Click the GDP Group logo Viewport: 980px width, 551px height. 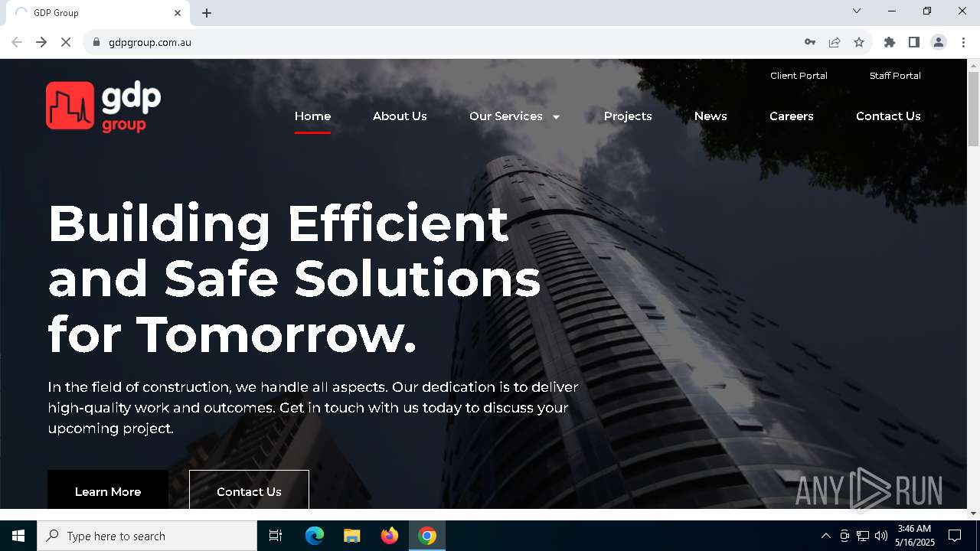[x=103, y=106]
